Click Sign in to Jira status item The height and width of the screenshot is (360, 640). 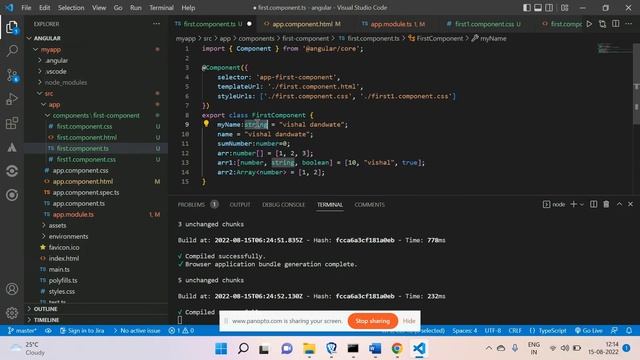pyautogui.click(x=82, y=331)
